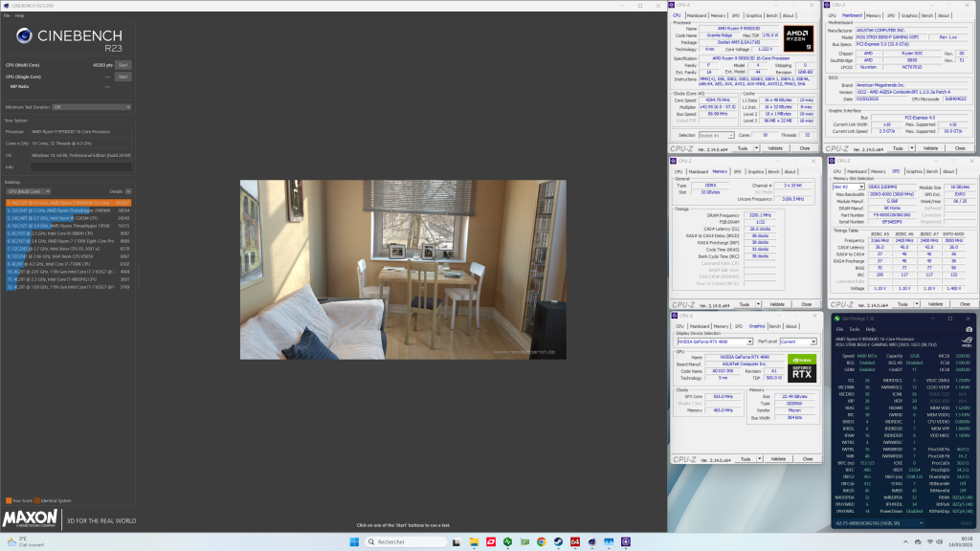The image size is (980, 551).
Task: Open the ZenTimings memory module selector dropdown
Action: (880, 523)
